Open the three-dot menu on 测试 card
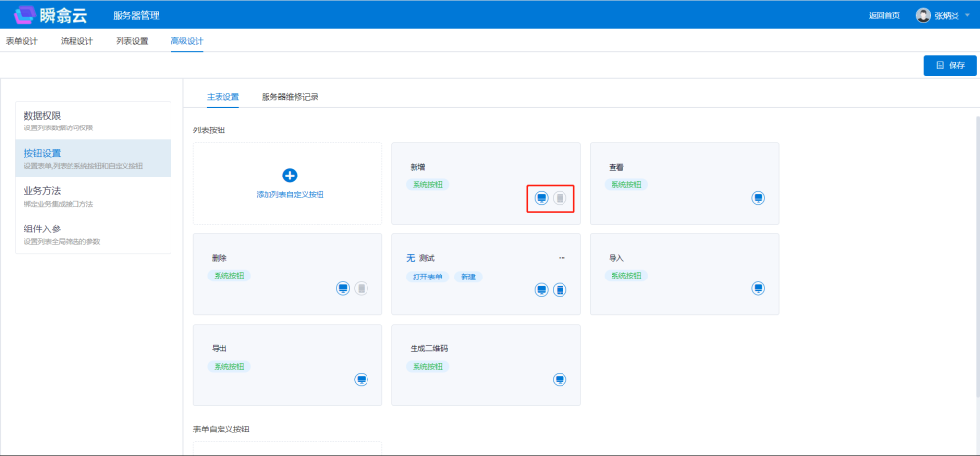The height and width of the screenshot is (456, 980). (562, 258)
